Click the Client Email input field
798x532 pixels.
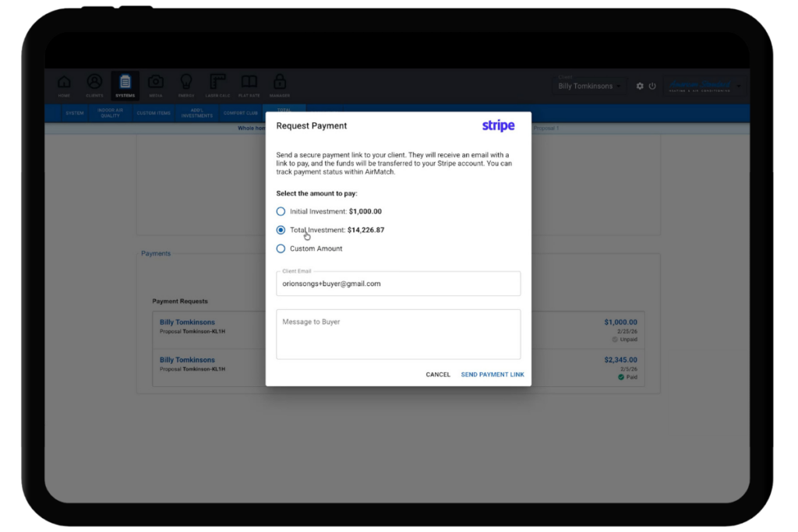coord(398,284)
